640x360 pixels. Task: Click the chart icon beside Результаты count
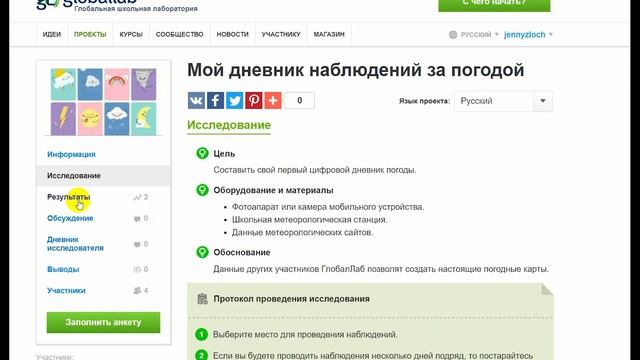(x=137, y=198)
